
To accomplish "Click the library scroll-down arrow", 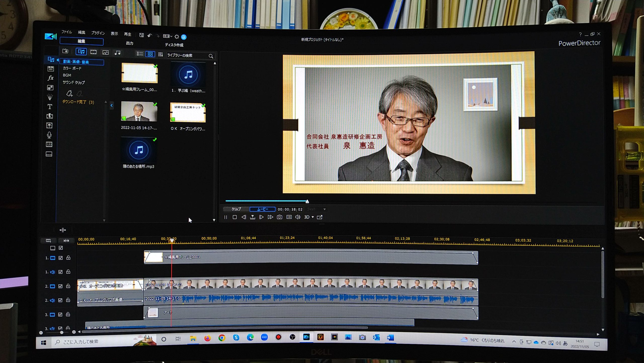I will pyautogui.click(x=214, y=220).
